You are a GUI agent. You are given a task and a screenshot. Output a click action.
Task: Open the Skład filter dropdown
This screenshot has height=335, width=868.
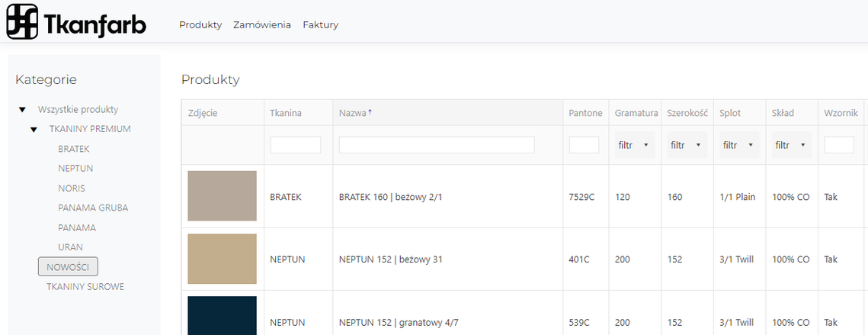(792, 145)
